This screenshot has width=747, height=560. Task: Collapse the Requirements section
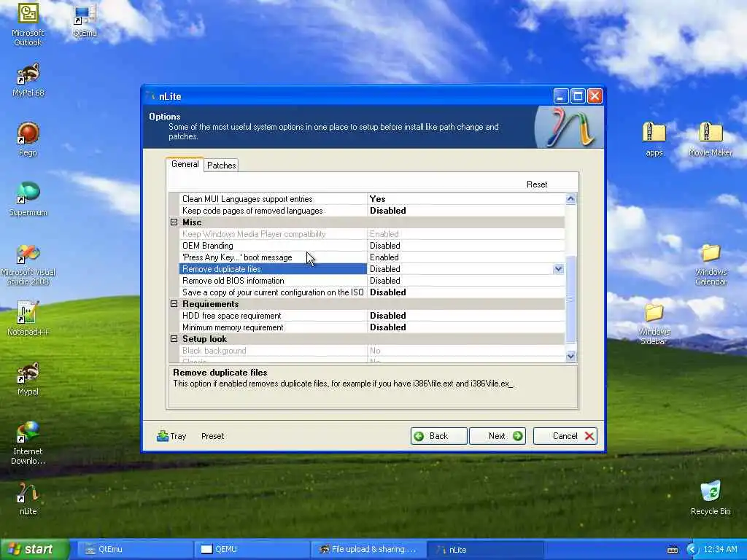[174, 304]
